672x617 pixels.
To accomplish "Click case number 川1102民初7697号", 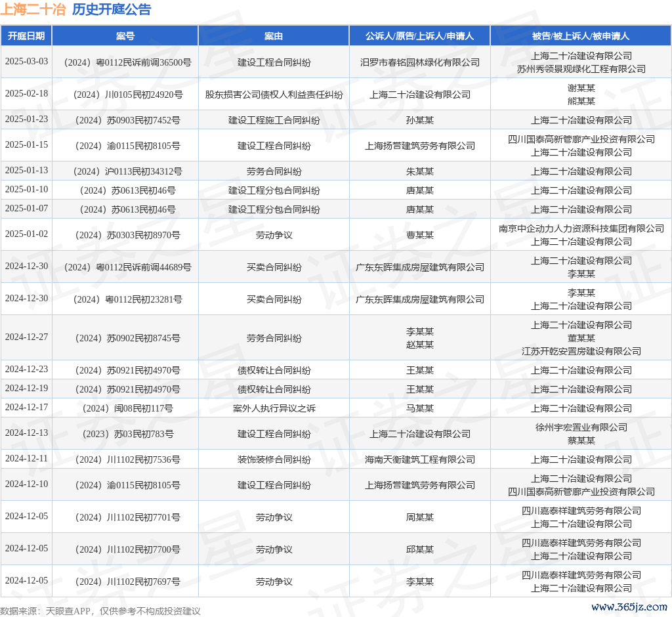I will coord(128,582).
